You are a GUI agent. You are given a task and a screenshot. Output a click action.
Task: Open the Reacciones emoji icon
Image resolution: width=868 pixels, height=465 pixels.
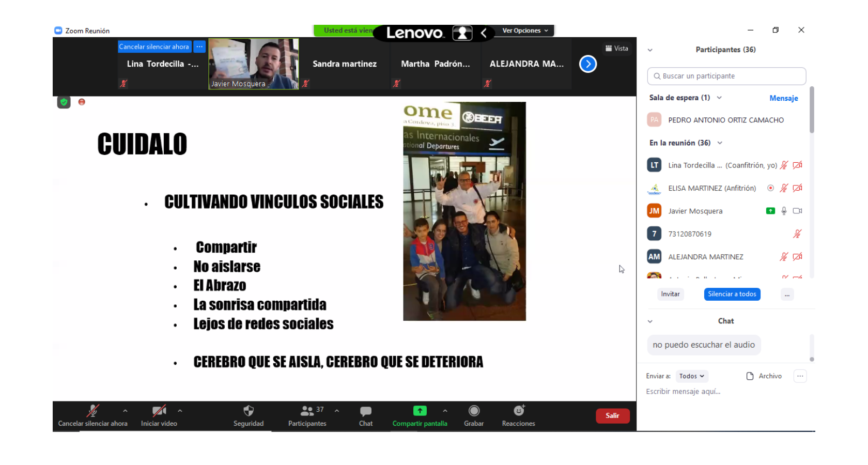click(x=519, y=411)
